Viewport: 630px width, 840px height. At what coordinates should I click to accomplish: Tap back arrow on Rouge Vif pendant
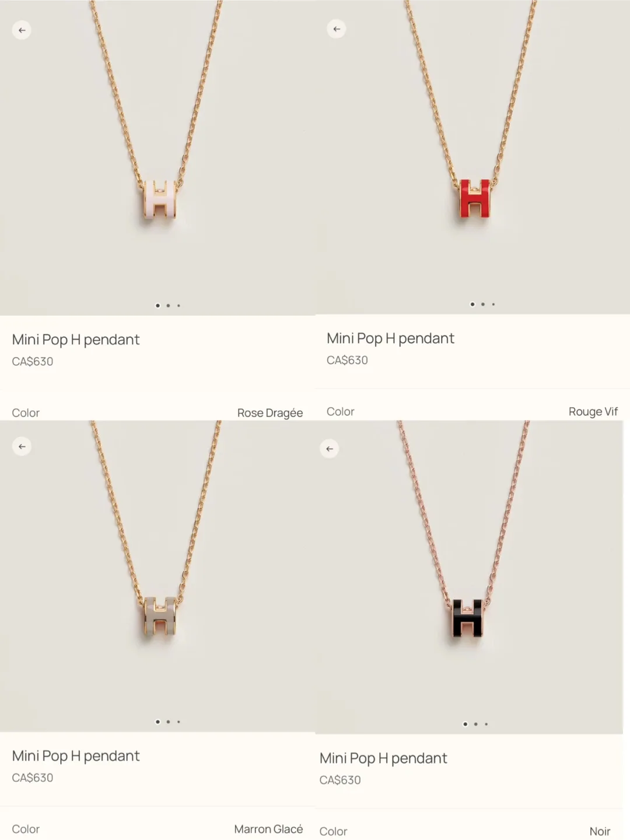[x=337, y=29]
